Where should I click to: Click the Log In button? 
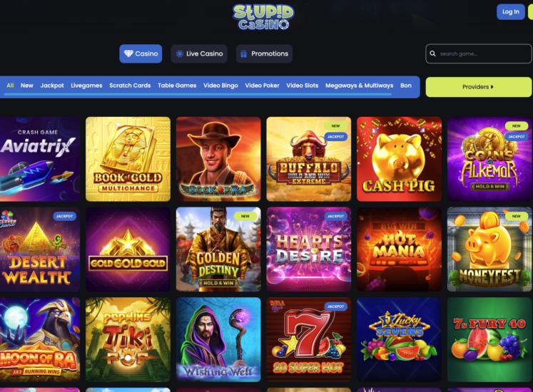[x=511, y=12]
